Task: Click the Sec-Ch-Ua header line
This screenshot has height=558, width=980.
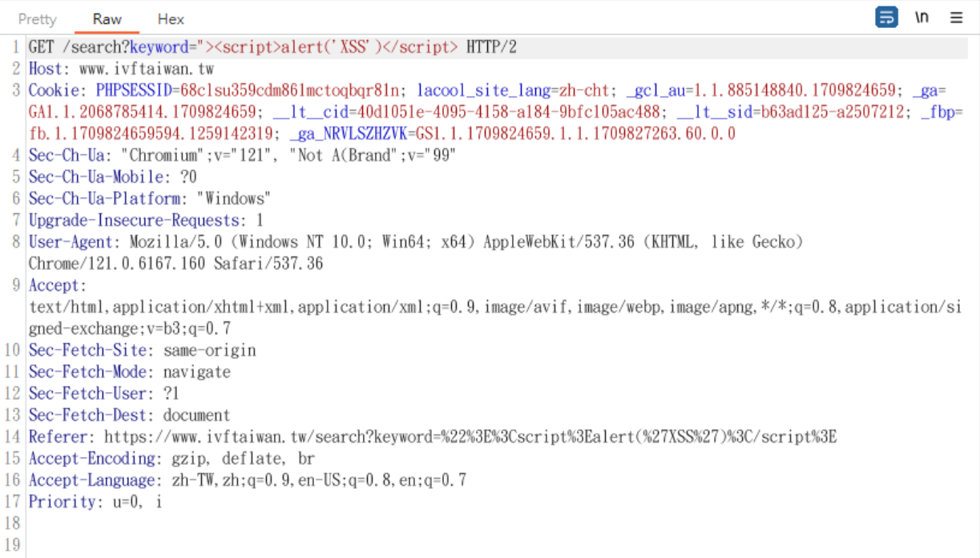Action: point(243,156)
